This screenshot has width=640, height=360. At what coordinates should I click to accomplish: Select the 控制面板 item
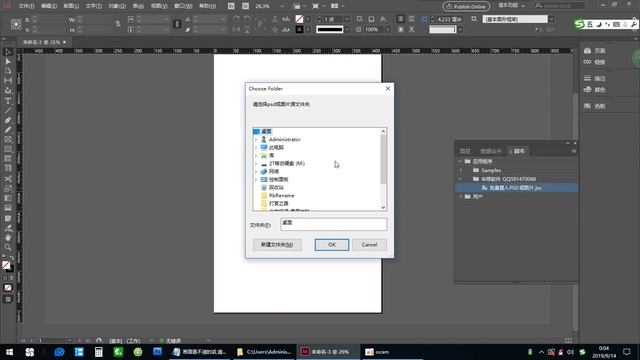pyautogui.click(x=278, y=180)
